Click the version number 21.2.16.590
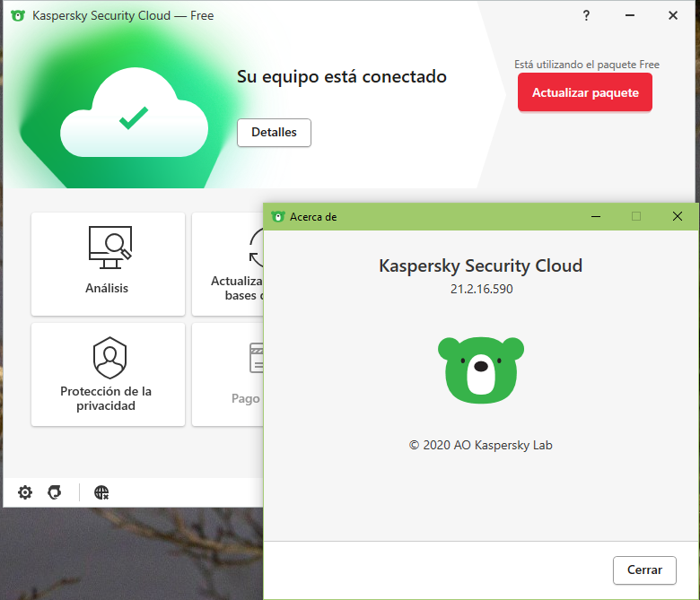700x600 pixels. [481, 289]
